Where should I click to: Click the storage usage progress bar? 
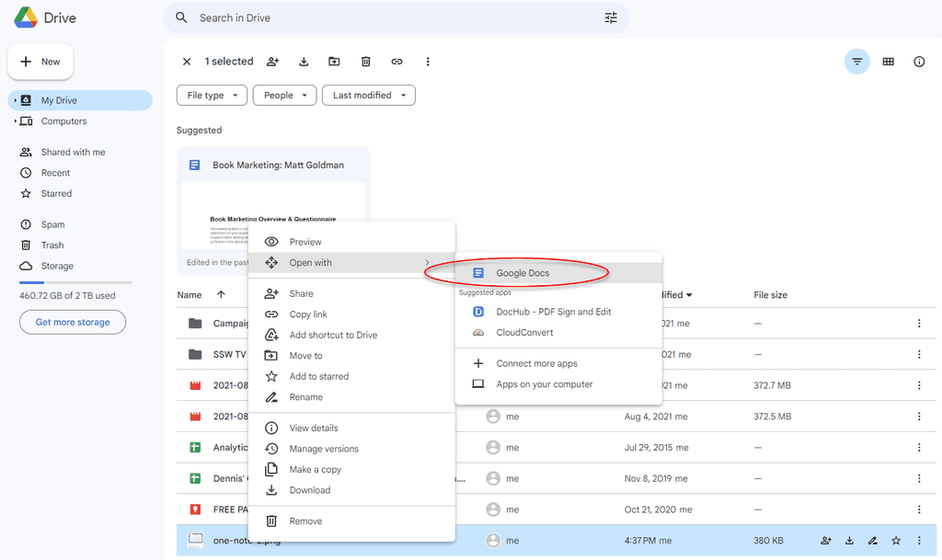pos(75,282)
